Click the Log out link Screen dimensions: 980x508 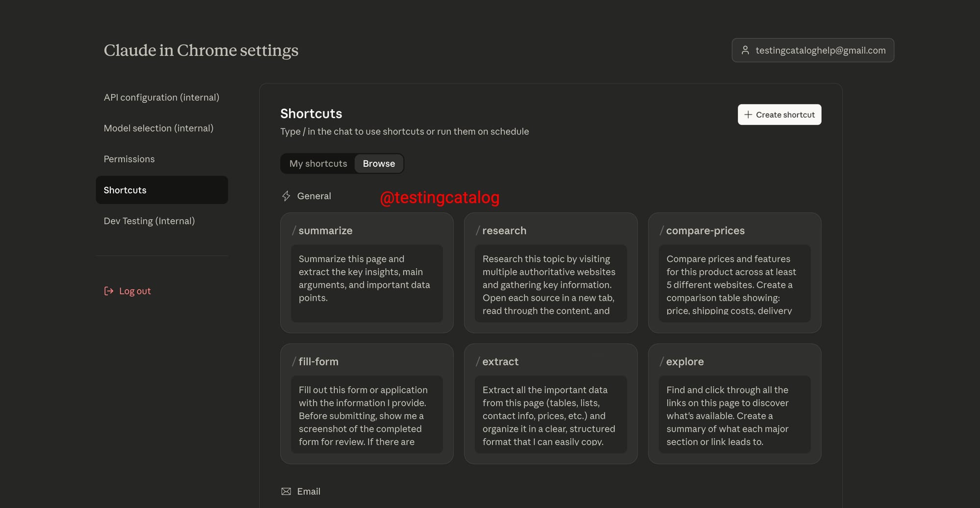[x=135, y=291]
